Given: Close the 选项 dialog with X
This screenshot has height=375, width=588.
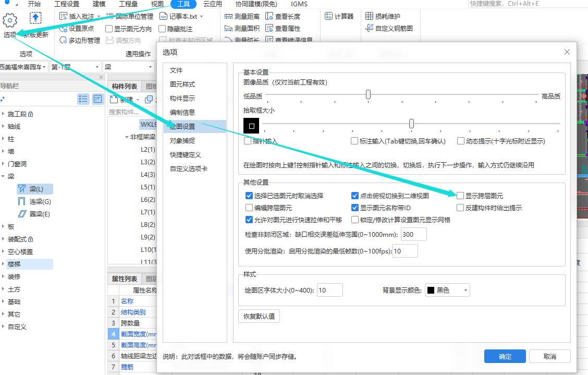Looking at the screenshot, I should tap(567, 52).
